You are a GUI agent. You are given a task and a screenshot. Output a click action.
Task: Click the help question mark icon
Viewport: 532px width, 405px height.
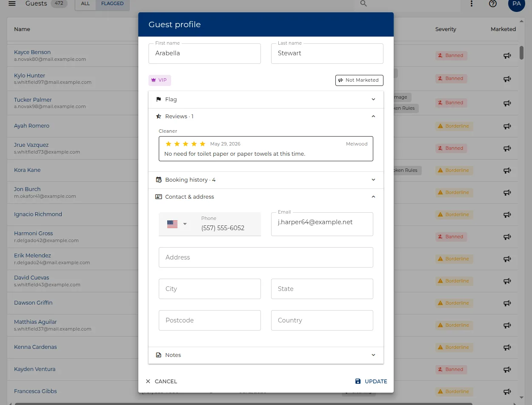tap(493, 3)
